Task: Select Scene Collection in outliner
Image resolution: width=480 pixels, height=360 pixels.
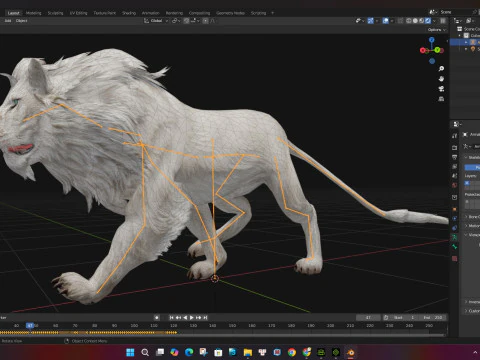Action: [x=470, y=29]
